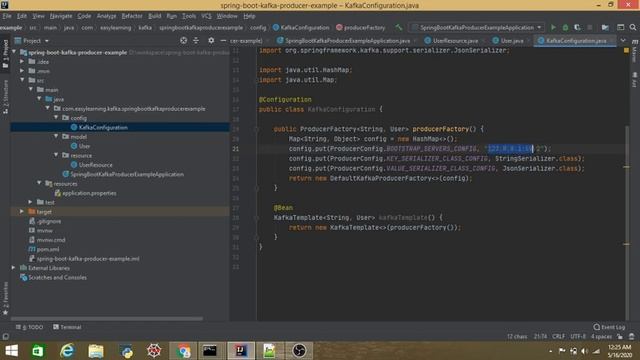Open the Refactor menu

(132, 16)
